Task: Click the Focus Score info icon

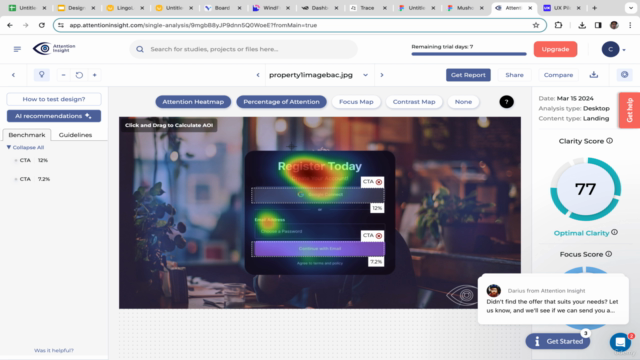Action: point(609,254)
